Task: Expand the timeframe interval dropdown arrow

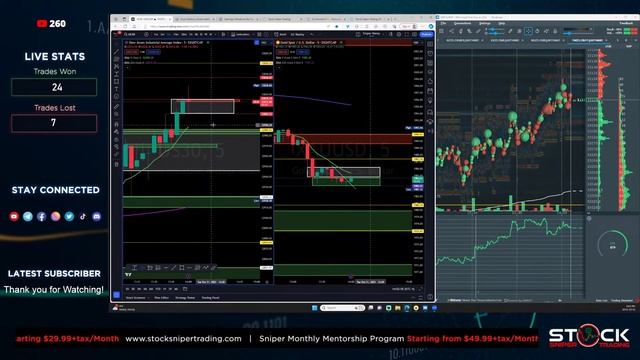Action: [x=216, y=34]
